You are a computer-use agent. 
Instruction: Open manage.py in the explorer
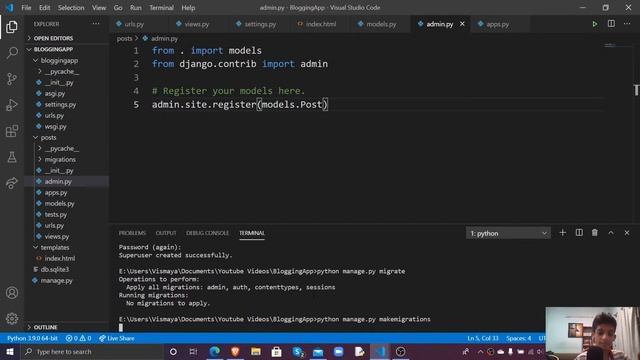[56, 280]
